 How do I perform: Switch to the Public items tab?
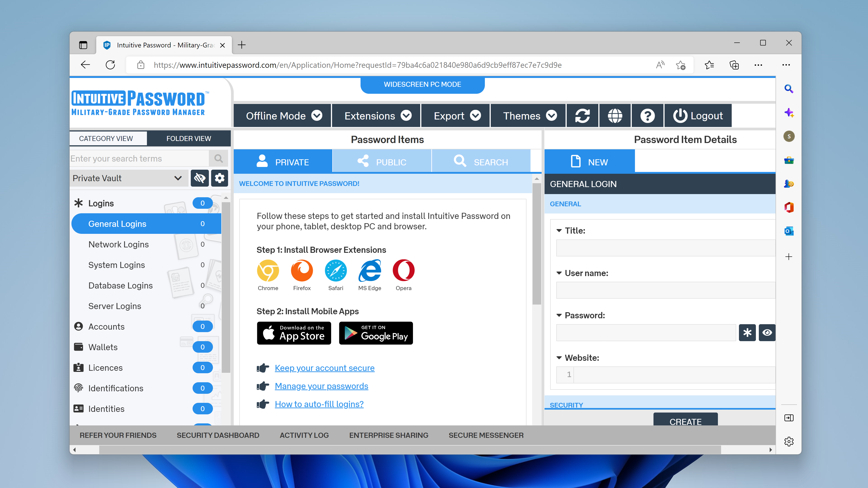(382, 162)
